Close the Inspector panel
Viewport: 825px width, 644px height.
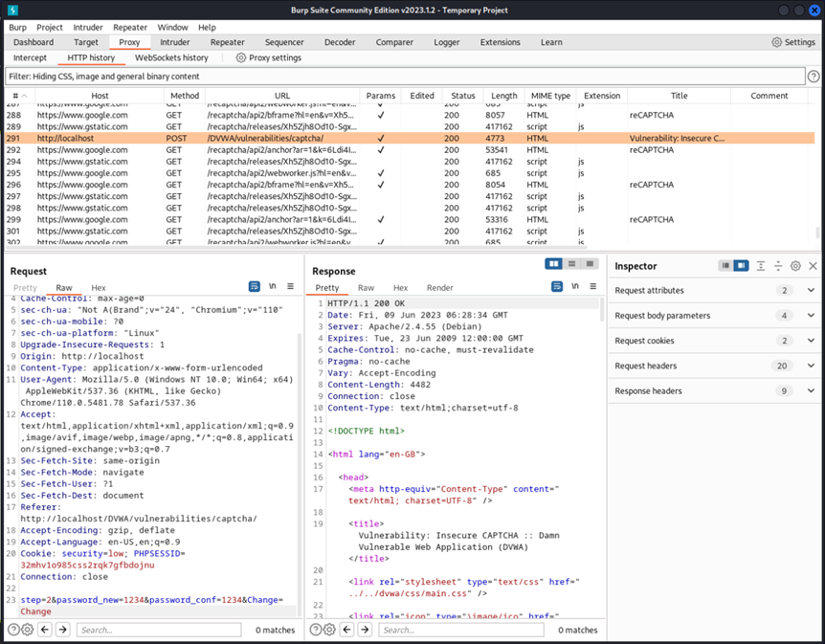click(x=813, y=266)
